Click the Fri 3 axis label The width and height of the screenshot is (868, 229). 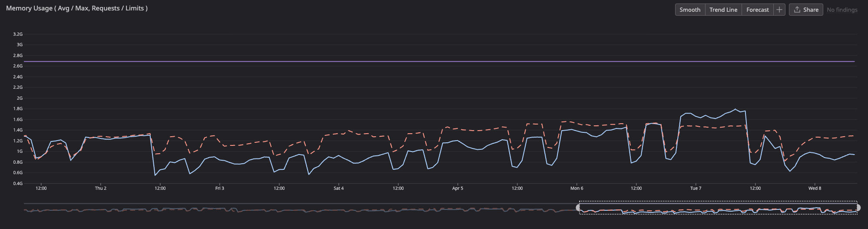click(x=220, y=188)
